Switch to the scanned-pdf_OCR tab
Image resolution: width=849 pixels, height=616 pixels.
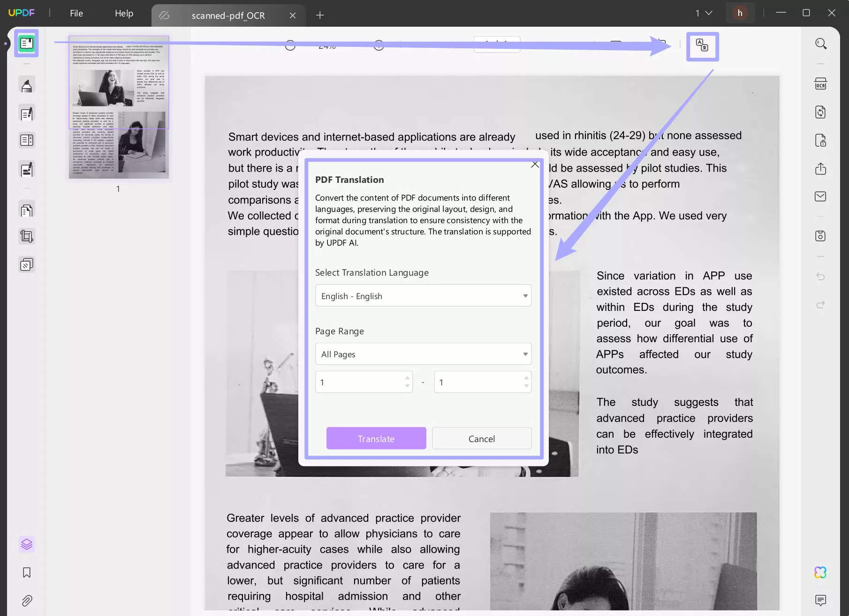(x=228, y=15)
